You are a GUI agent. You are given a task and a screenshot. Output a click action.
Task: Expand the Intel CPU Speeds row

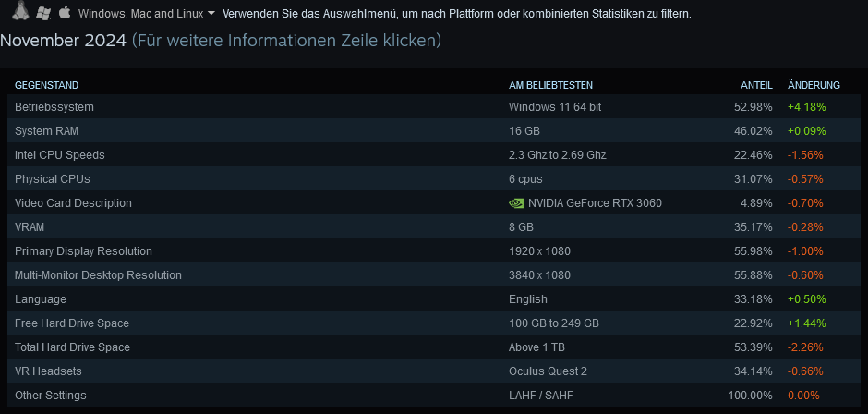coord(435,155)
